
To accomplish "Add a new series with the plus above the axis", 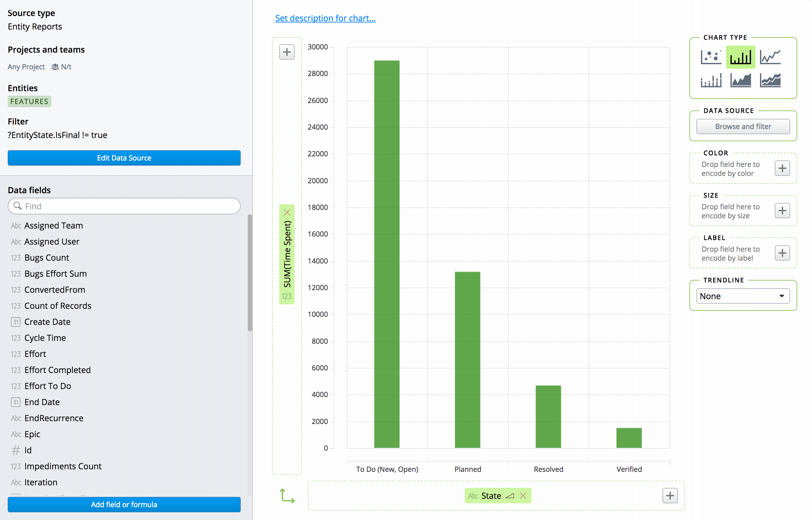I will click(x=287, y=52).
